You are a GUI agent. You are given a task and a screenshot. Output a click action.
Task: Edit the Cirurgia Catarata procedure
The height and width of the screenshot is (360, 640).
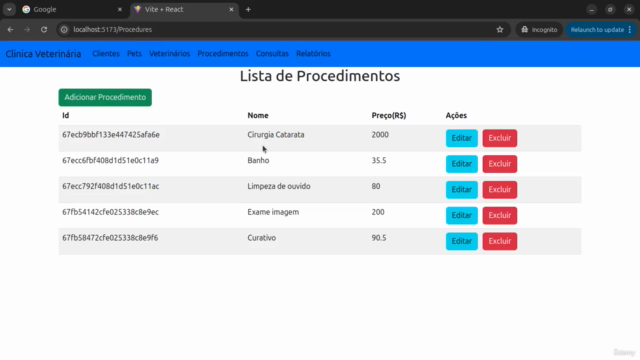(x=462, y=138)
